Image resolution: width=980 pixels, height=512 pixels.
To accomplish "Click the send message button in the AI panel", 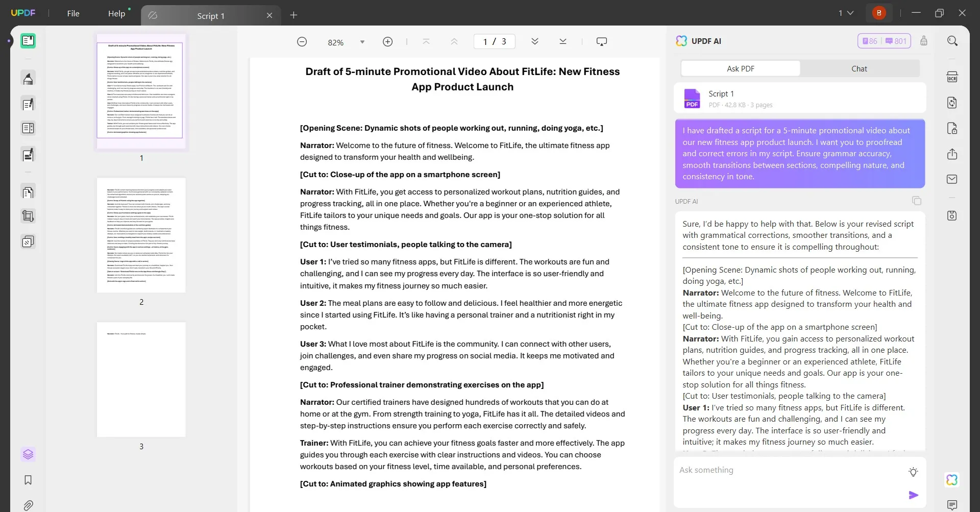I will coord(914,495).
